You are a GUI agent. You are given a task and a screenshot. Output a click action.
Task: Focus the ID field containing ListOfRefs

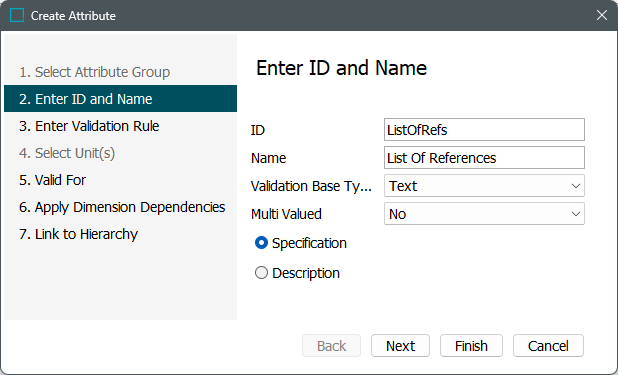484,129
